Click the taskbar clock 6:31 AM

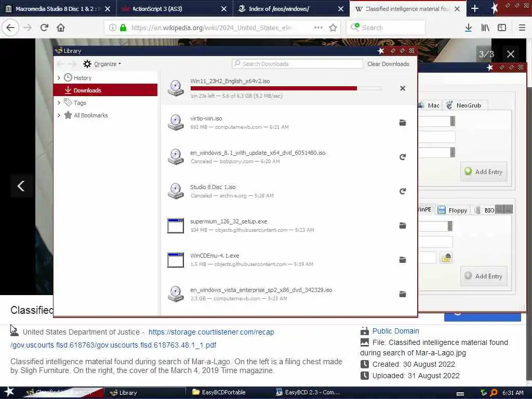[513, 393]
